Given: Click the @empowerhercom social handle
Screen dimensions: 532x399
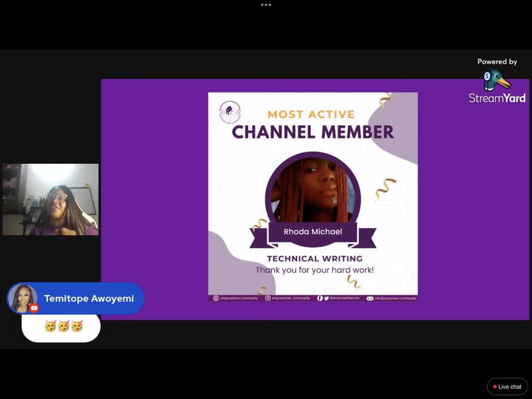Looking at the screenshot, I should click(x=344, y=298).
